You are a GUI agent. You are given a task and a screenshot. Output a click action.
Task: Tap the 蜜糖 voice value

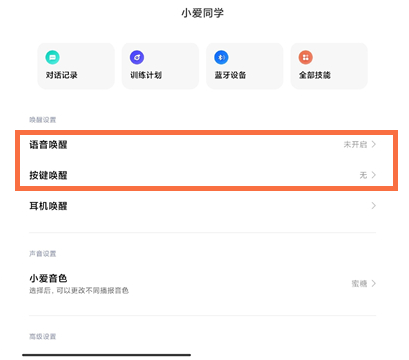[x=359, y=284]
